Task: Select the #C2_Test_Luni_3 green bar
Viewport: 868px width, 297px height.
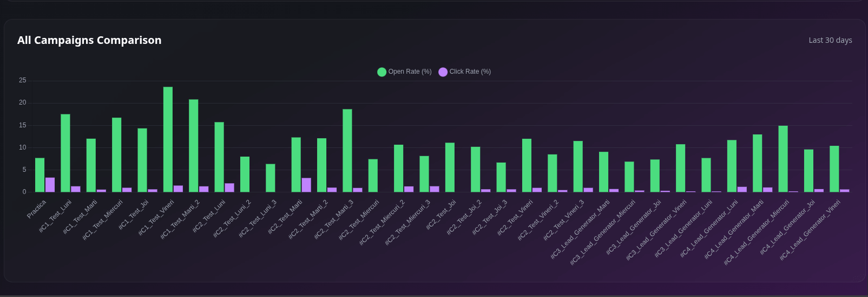Action: [x=270, y=178]
